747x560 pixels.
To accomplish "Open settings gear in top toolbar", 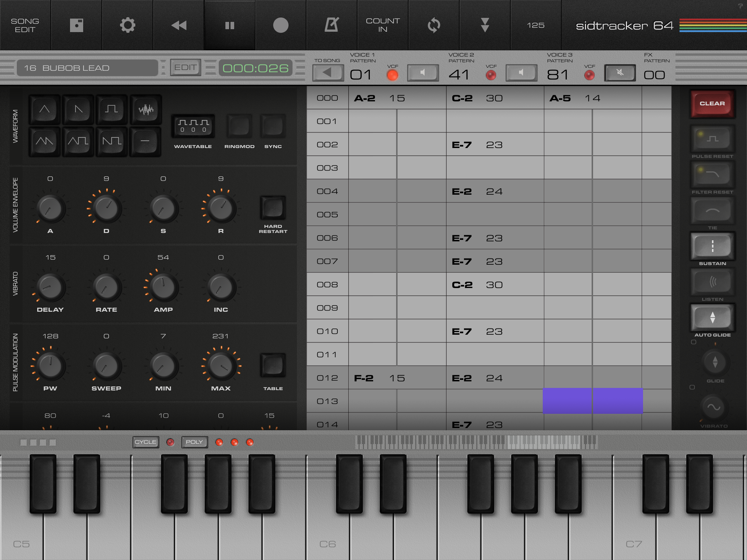I will pyautogui.click(x=128, y=25).
